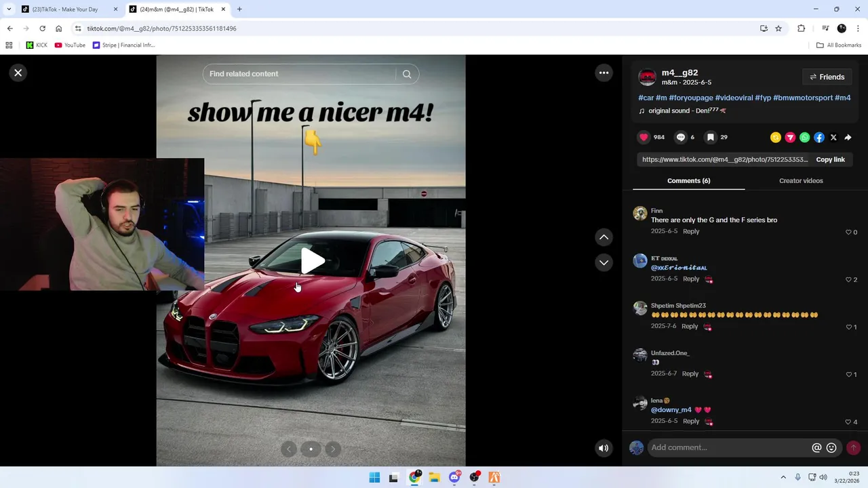Bookmark this page with the star
868x488 pixels.
point(778,28)
